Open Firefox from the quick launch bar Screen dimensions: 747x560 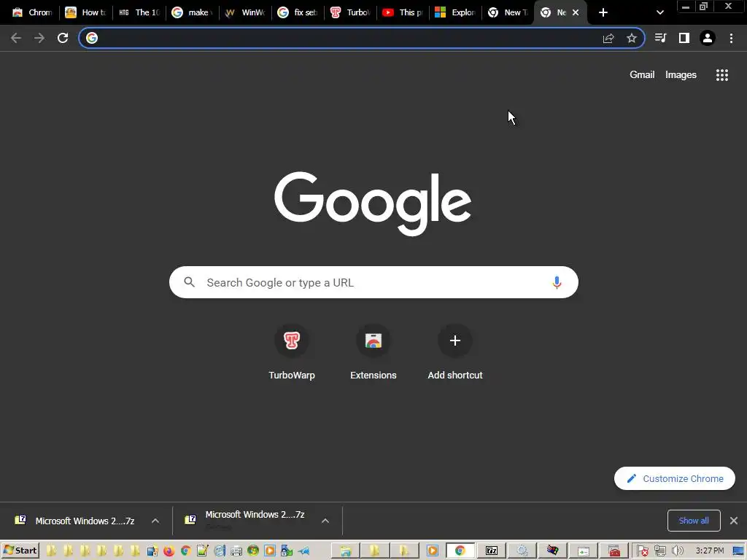click(169, 551)
